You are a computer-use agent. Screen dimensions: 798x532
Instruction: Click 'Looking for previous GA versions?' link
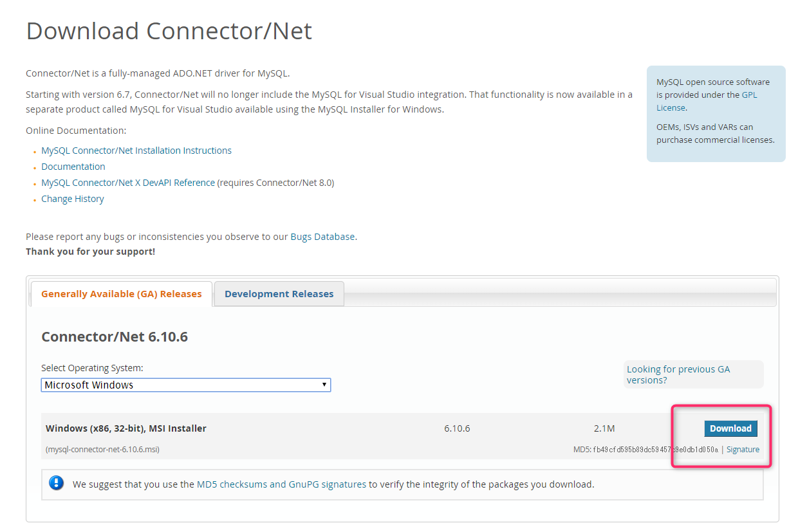pyautogui.click(x=678, y=374)
